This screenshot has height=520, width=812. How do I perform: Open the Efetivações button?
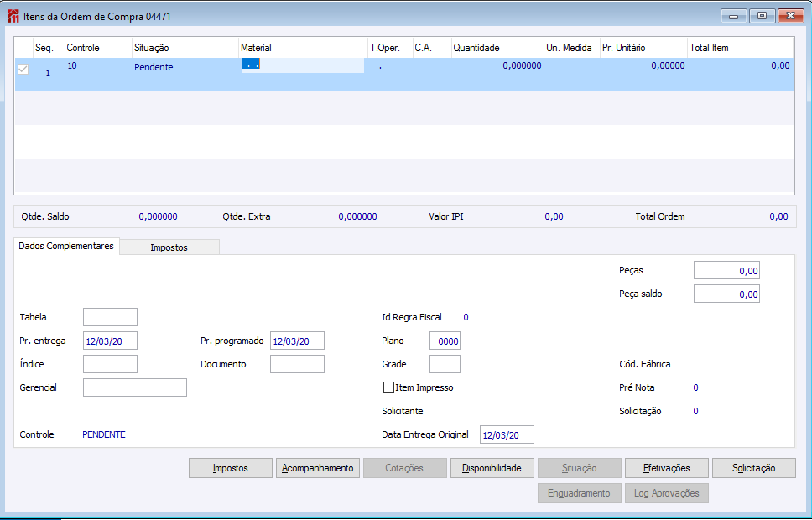coord(667,468)
